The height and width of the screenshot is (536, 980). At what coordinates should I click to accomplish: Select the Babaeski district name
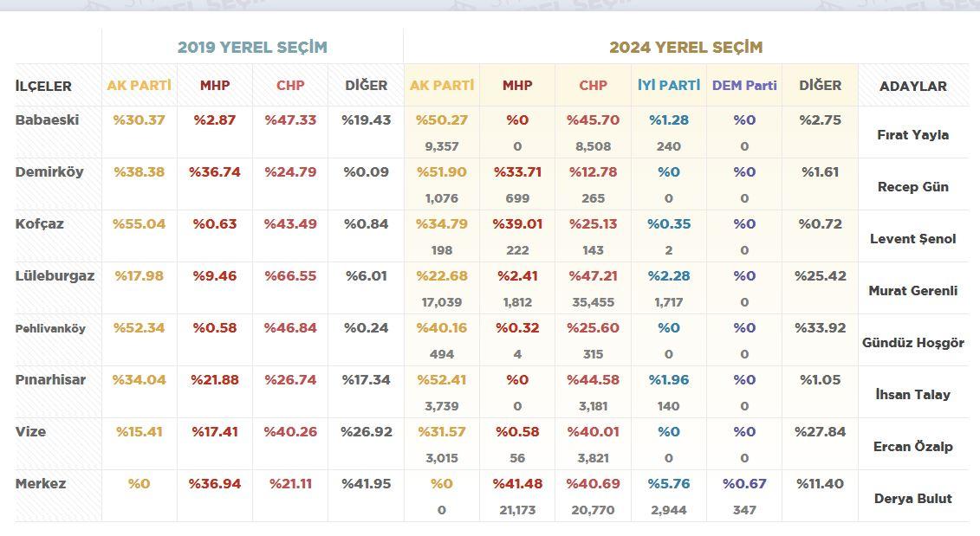[x=47, y=120]
